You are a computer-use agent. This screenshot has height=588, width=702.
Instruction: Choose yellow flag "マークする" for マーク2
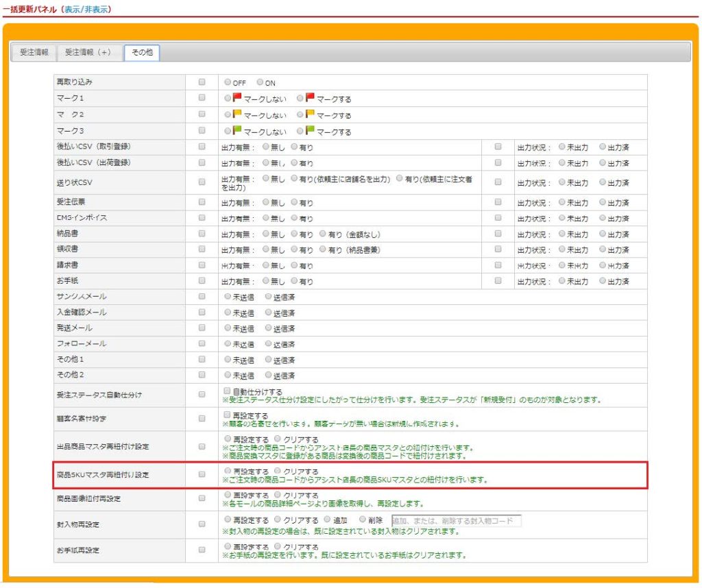[300, 114]
